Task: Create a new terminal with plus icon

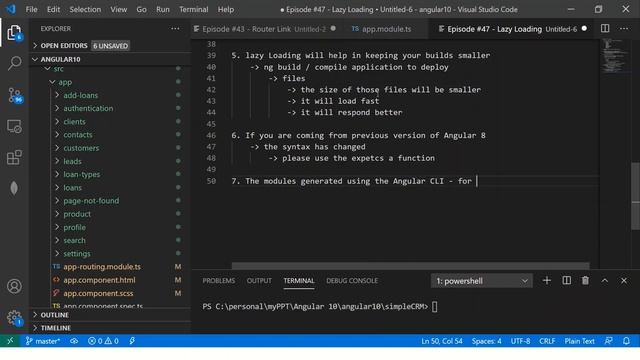Action: [x=547, y=280]
